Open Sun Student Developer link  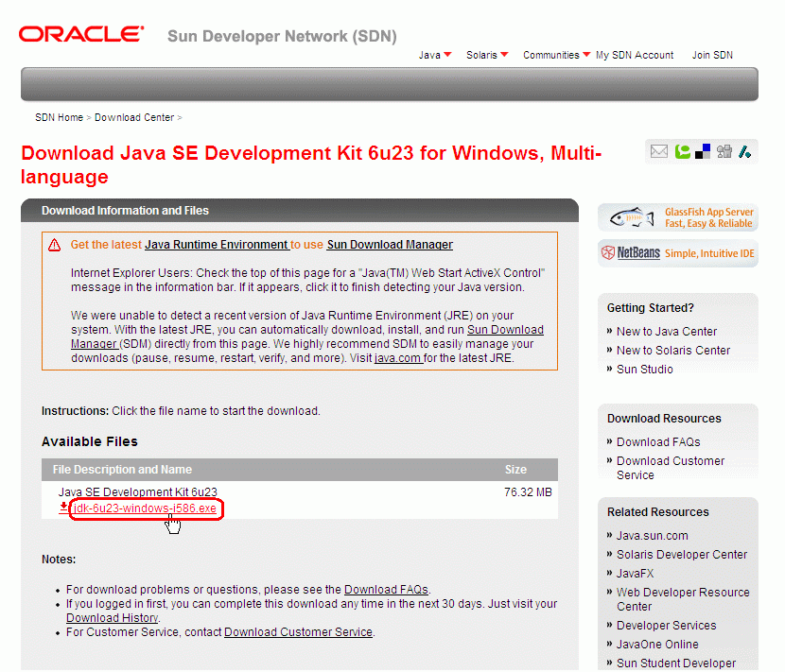[676, 663]
